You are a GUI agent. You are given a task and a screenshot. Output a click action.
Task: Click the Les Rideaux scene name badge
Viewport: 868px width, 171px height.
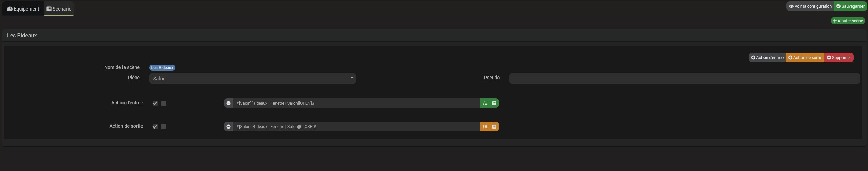pyautogui.click(x=162, y=68)
